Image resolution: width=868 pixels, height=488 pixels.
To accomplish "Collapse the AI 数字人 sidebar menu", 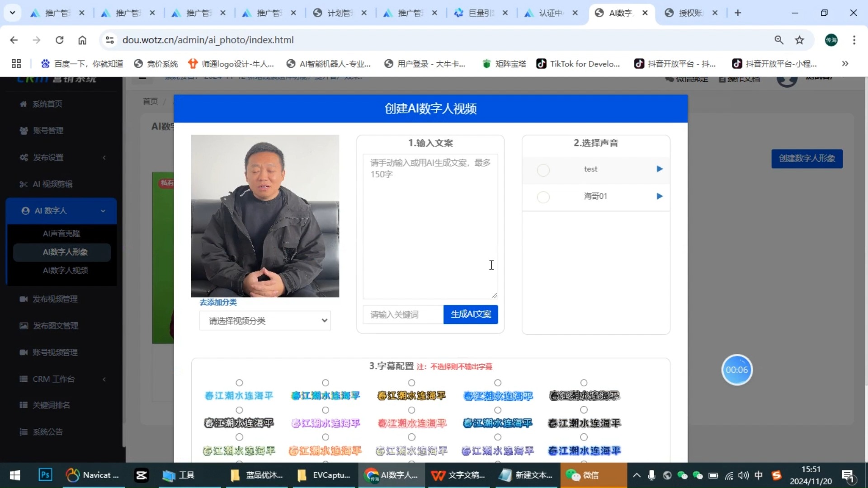I will point(61,211).
